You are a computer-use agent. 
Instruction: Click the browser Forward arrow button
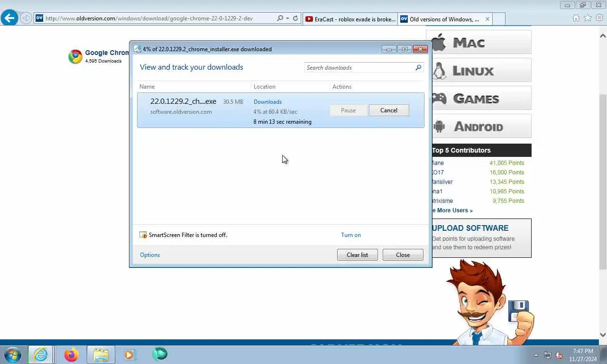pos(26,18)
